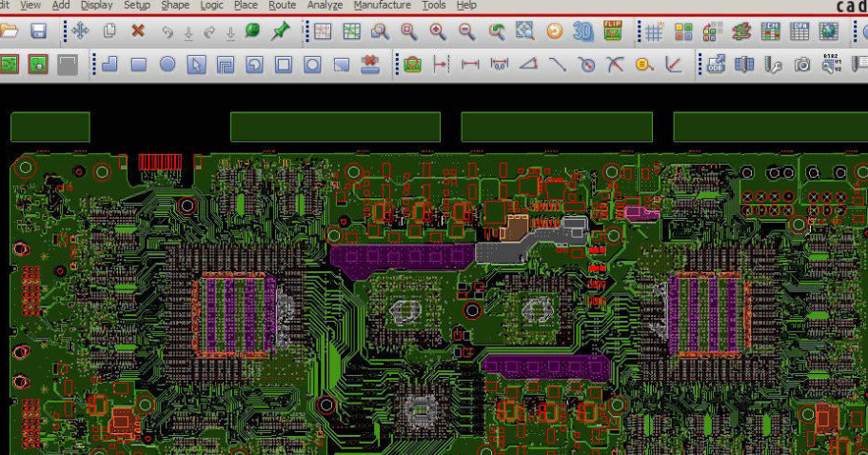
Task: Click the Save design icon
Action: coord(38,31)
